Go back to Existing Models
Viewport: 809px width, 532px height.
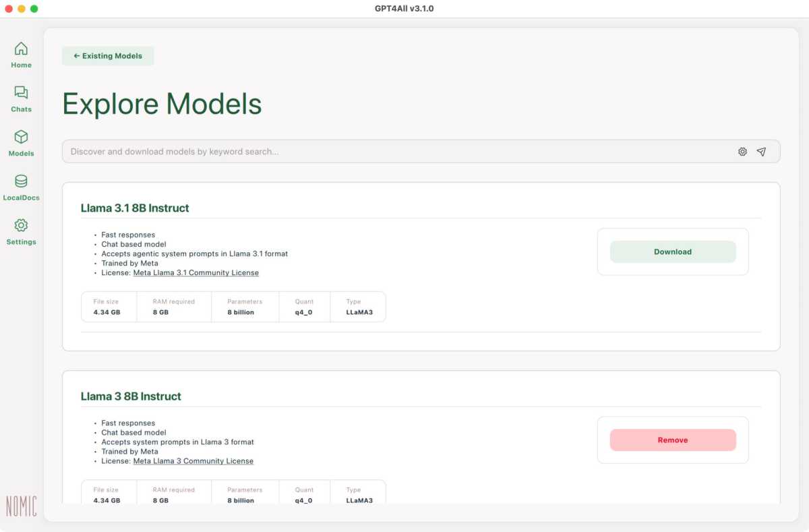[108, 56]
